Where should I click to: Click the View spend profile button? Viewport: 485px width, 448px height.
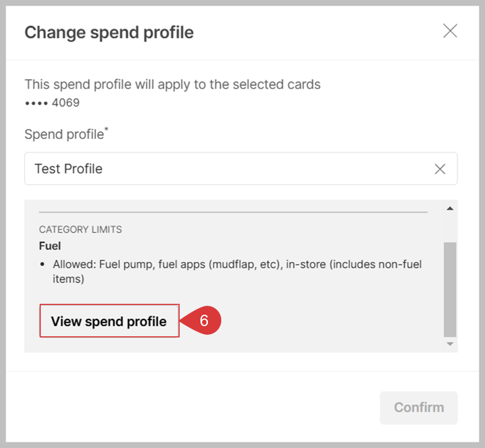(x=109, y=321)
